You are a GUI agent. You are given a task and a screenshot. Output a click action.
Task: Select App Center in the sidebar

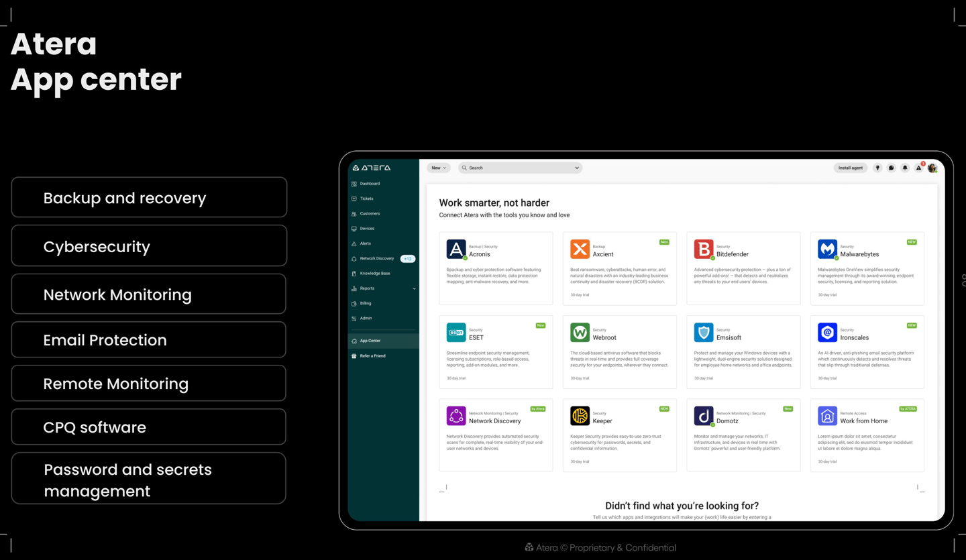coord(384,341)
